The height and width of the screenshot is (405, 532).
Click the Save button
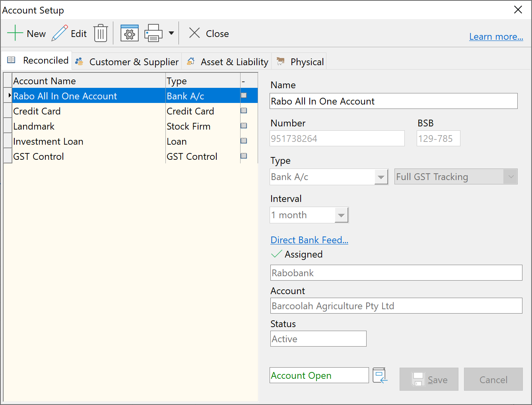(x=429, y=379)
